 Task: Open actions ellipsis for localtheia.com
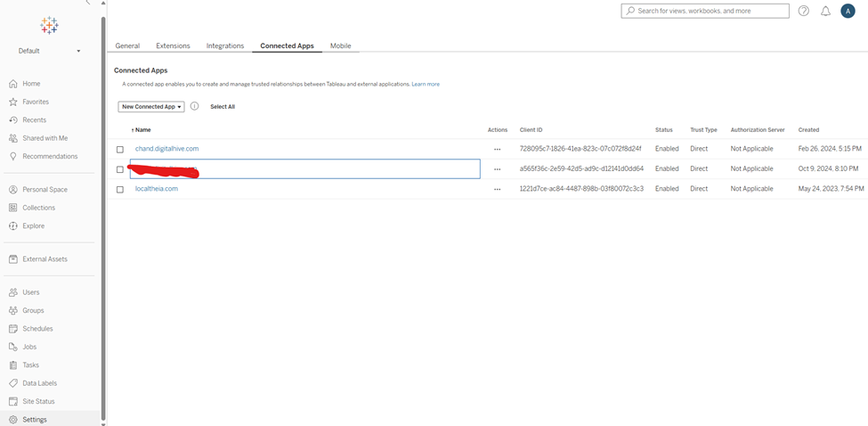point(497,189)
